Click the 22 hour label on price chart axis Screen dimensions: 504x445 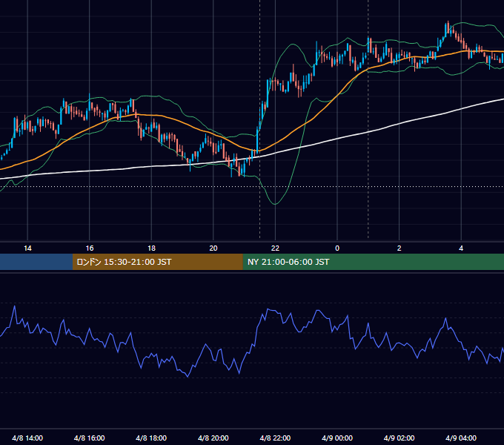[275, 248]
